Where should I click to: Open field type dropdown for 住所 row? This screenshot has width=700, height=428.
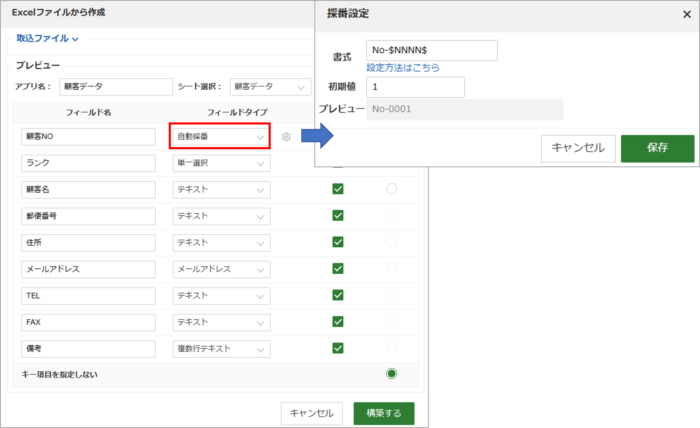click(x=221, y=243)
